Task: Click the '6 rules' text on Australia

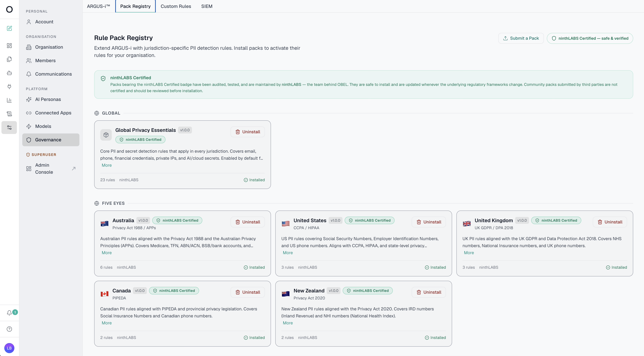Action: tap(106, 267)
